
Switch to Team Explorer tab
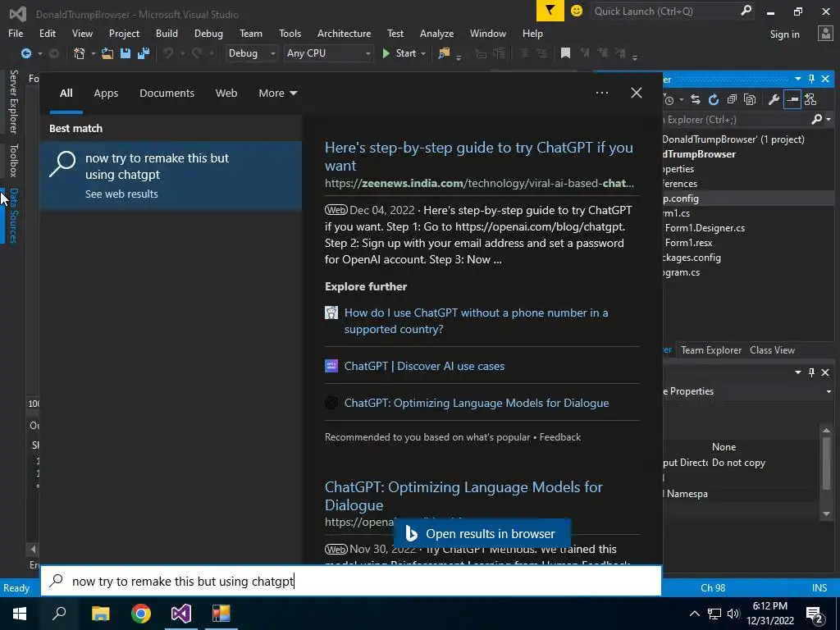click(711, 349)
